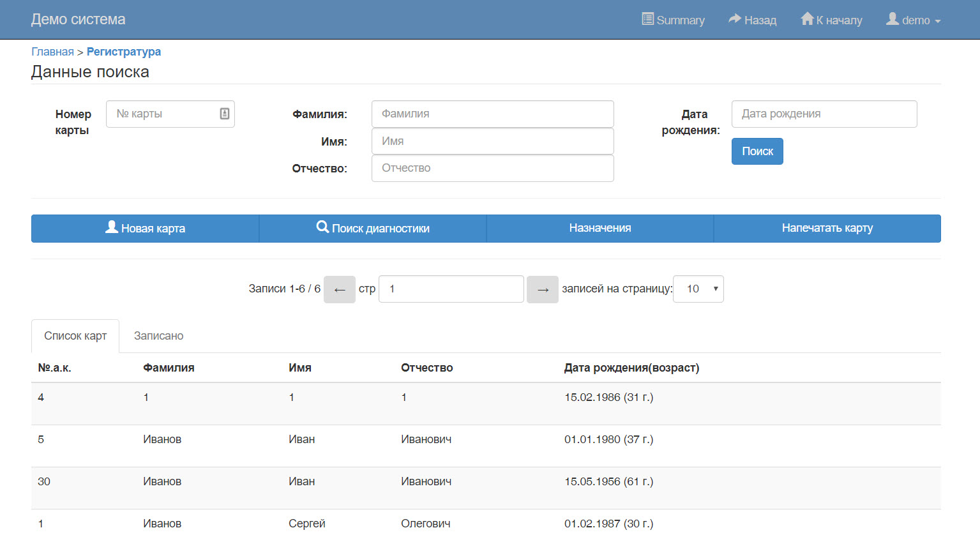This screenshot has height=551, width=980.
Task: Click the magnifier icon on Поиск диагностики
Action: [x=322, y=227]
